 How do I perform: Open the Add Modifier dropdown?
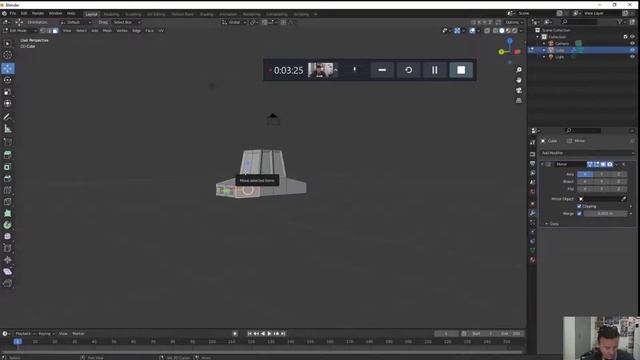click(x=588, y=153)
